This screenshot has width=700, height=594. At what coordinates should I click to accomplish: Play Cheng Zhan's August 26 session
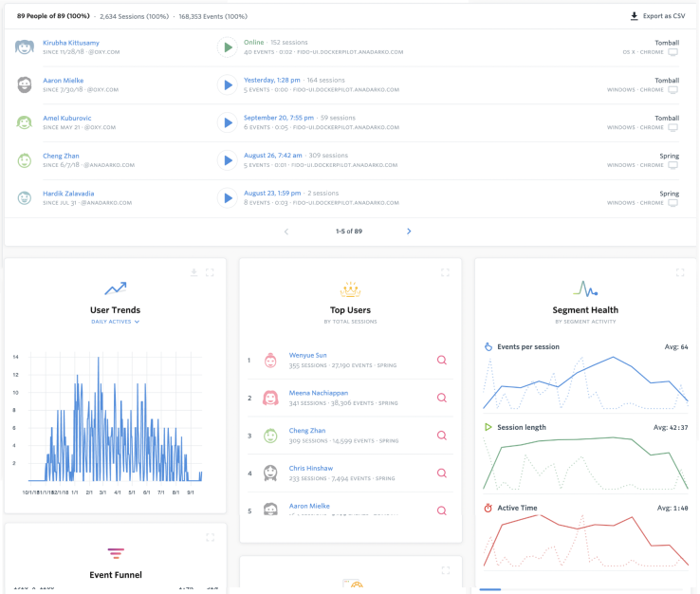(x=228, y=160)
